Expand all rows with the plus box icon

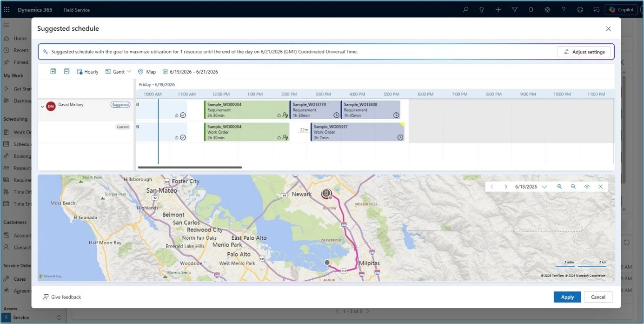pos(53,71)
